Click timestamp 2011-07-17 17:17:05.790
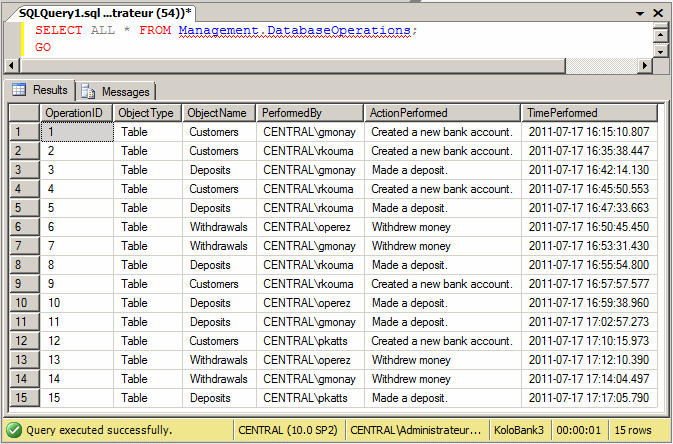The height and width of the screenshot is (444, 673). (x=589, y=398)
